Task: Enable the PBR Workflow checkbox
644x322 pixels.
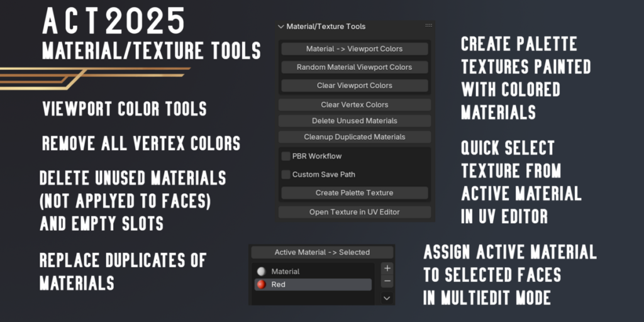Action: [x=286, y=156]
